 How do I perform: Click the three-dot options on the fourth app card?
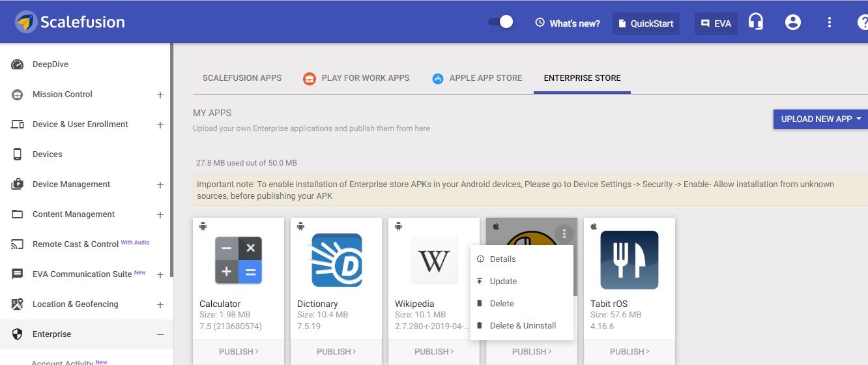click(564, 233)
